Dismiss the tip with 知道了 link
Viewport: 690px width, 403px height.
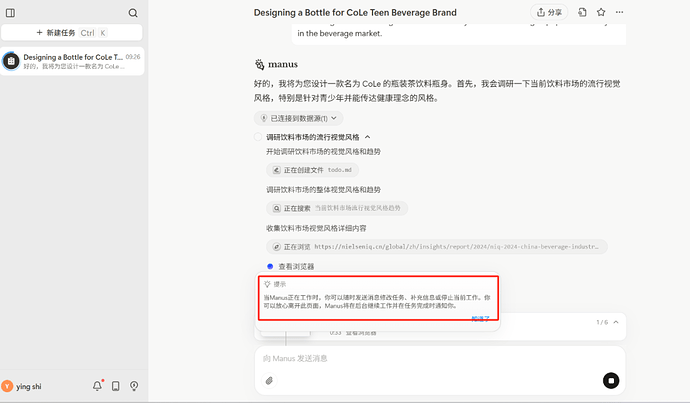[480, 319]
